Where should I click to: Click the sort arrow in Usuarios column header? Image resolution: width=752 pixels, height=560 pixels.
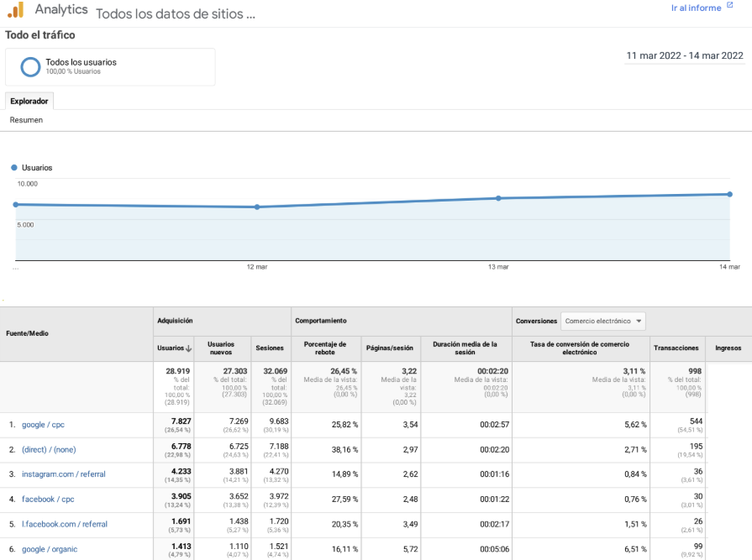(x=188, y=348)
